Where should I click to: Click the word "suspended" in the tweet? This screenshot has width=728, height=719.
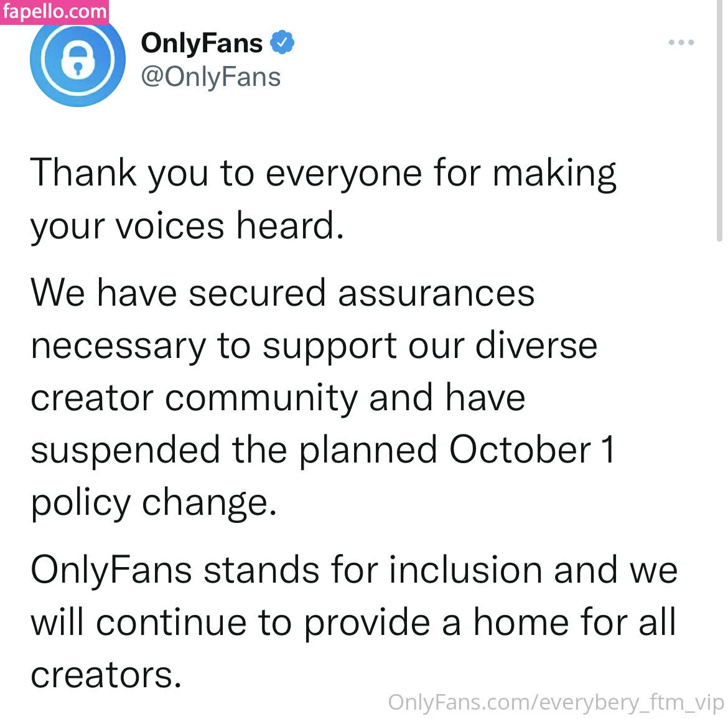pyautogui.click(x=125, y=451)
